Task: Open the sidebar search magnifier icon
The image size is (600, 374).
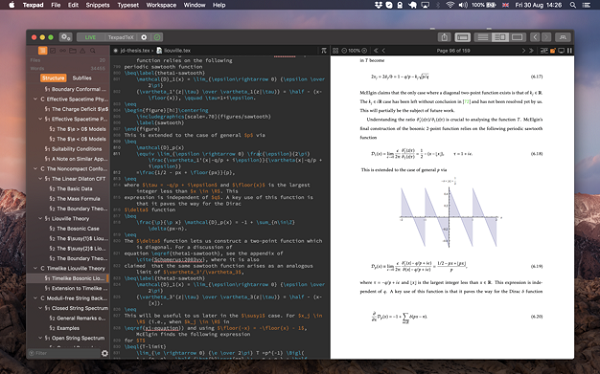Action: [x=93, y=51]
